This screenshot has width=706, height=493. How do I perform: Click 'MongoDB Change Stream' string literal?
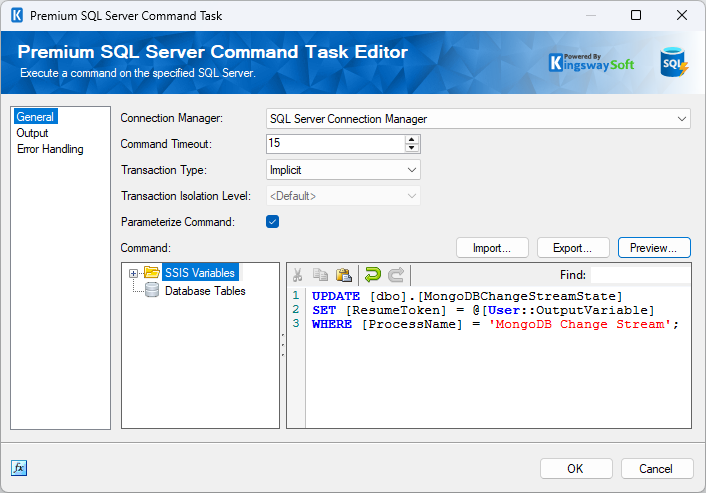580,324
